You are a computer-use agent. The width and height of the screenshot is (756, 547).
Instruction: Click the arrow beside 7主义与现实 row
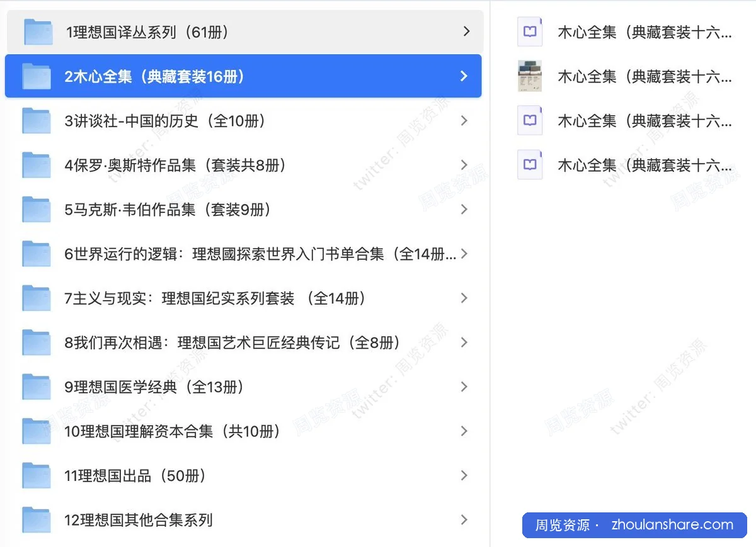coord(464,298)
